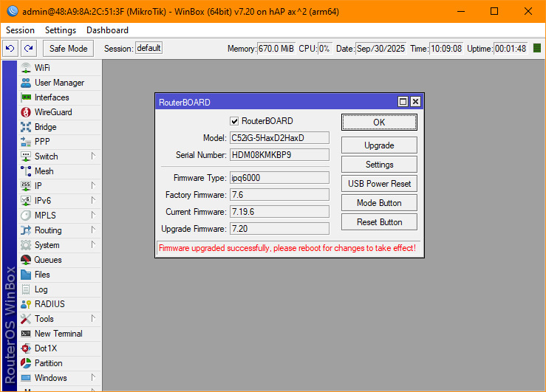The height and width of the screenshot is (392, 546).
Task: Open the Reset Button settings
Action: [x=379, y=222]
